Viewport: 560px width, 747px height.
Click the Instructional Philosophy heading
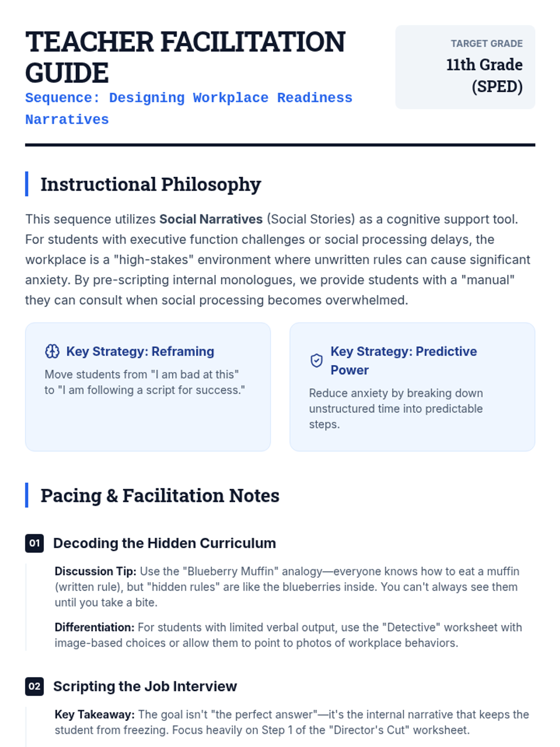click(151, 184)
